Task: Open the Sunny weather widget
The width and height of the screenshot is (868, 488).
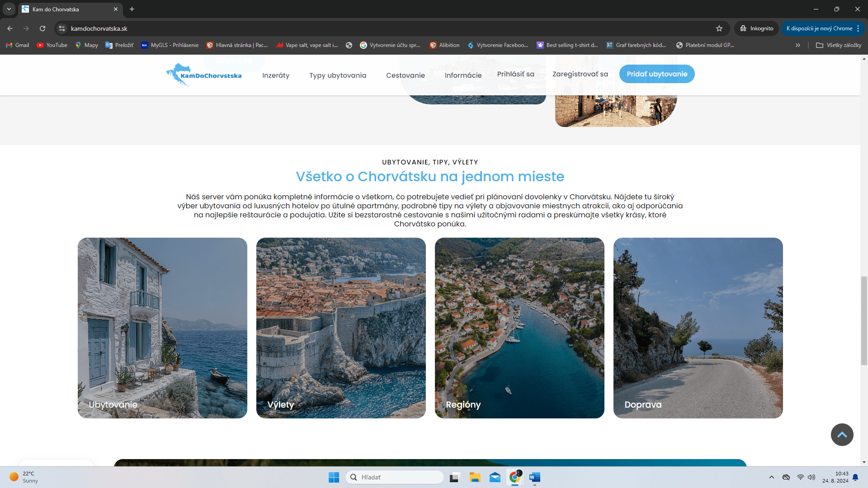Action: coord(25,477)
